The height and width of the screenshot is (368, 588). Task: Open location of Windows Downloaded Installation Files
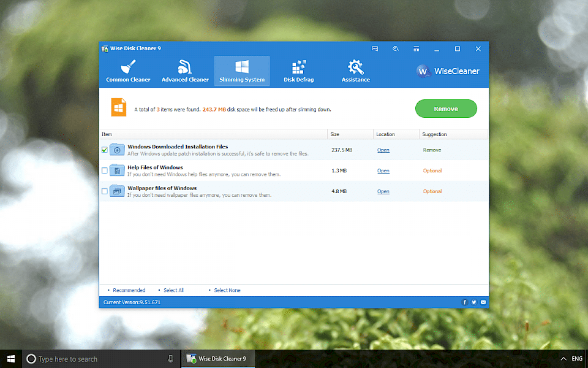[x=383, y=150]
